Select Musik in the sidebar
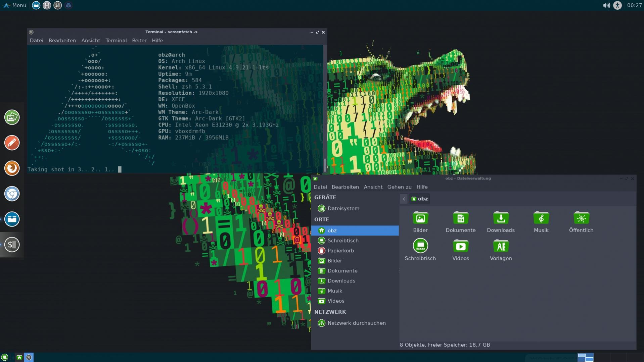644x362 pixels. pos(355,291)
